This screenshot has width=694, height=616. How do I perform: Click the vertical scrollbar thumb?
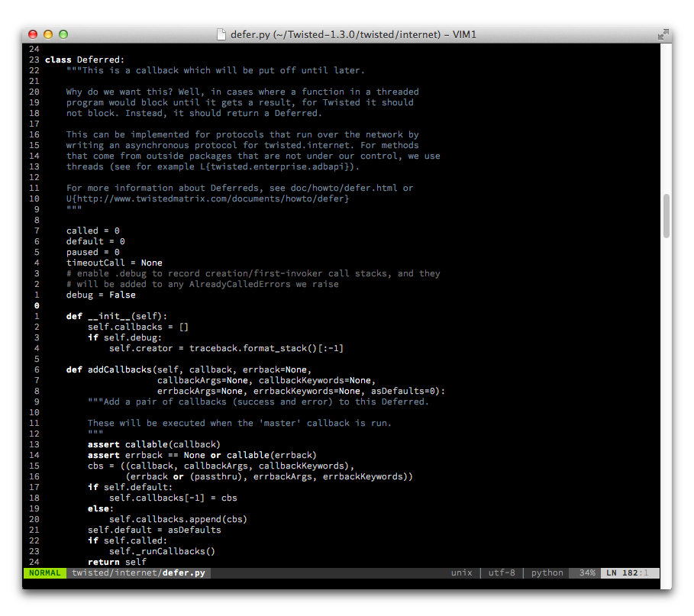(x=666, y=216)
